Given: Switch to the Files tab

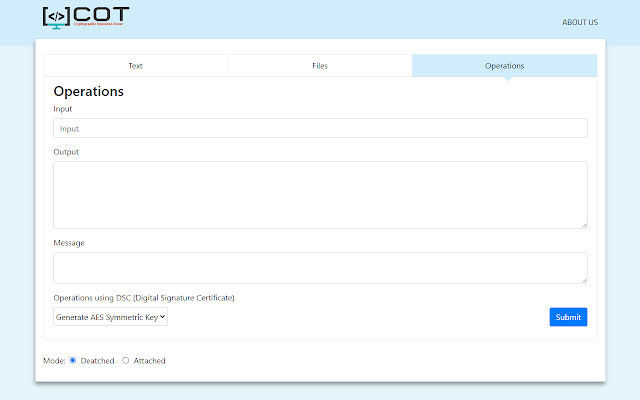Looking at the screenshot, I should click(x=320, y=66).
